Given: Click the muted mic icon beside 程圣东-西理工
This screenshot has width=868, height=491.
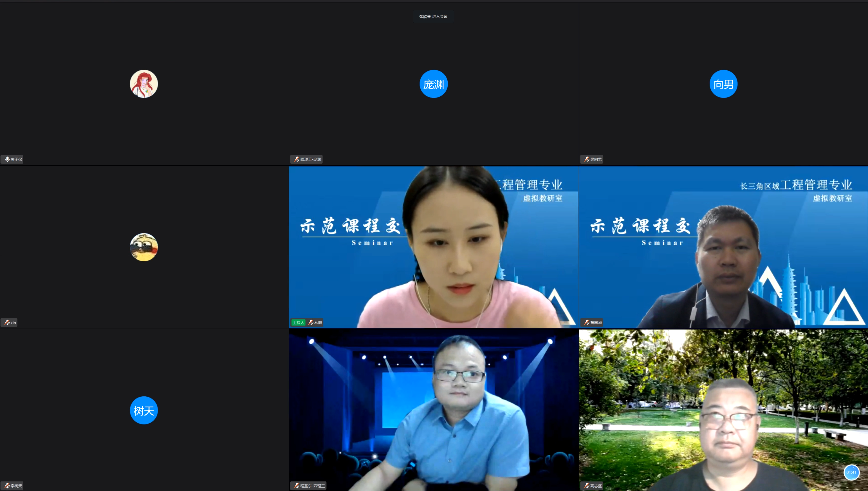Looking at the screenshot, I should 297,486.
